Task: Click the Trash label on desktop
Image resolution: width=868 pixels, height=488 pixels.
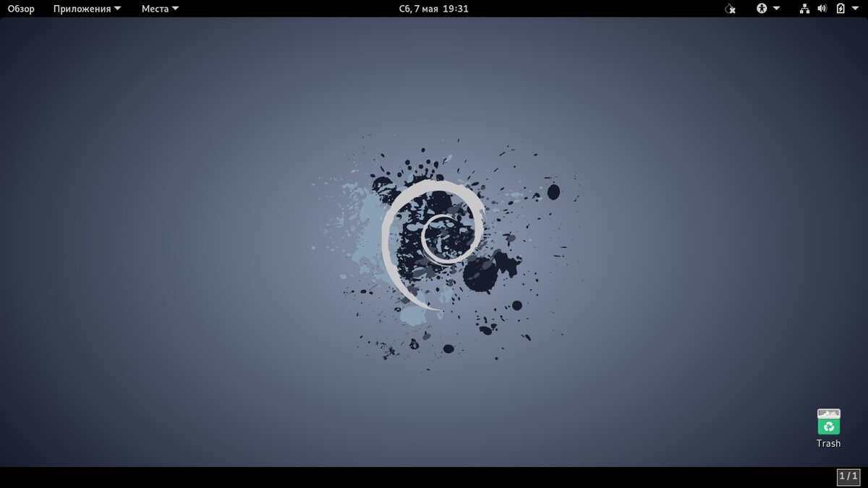Action: (x=829, y=443)
